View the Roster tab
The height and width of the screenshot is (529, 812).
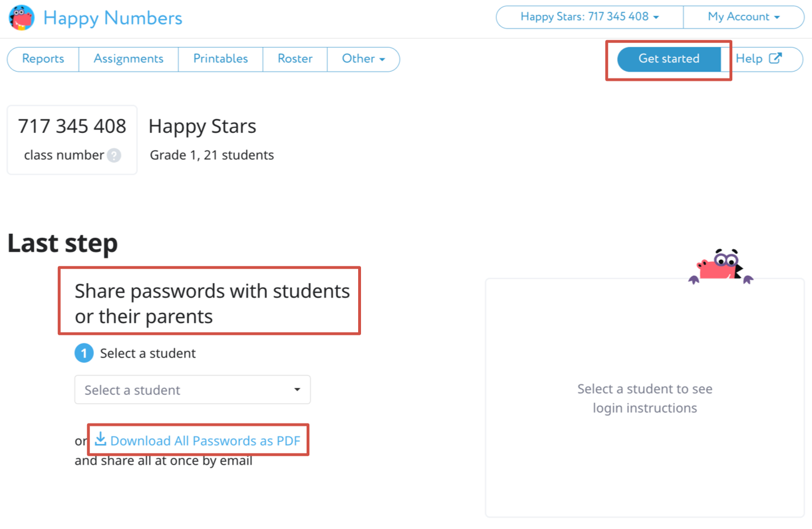(x=295, y=59)
